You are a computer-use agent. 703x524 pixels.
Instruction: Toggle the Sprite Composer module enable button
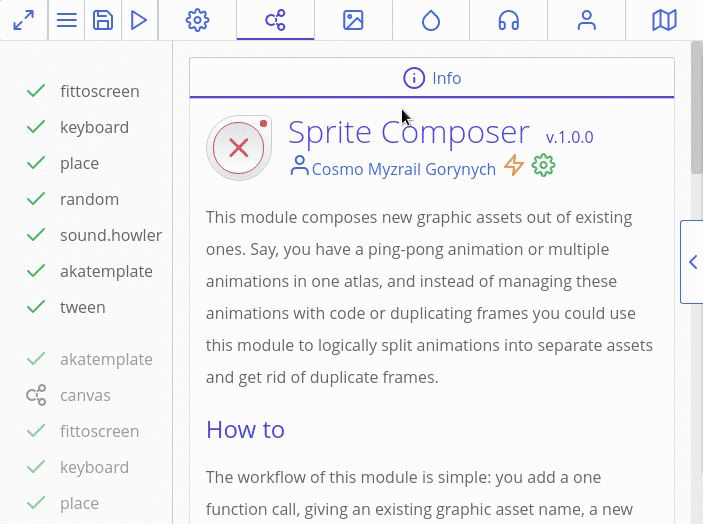[x=239, y=148]
